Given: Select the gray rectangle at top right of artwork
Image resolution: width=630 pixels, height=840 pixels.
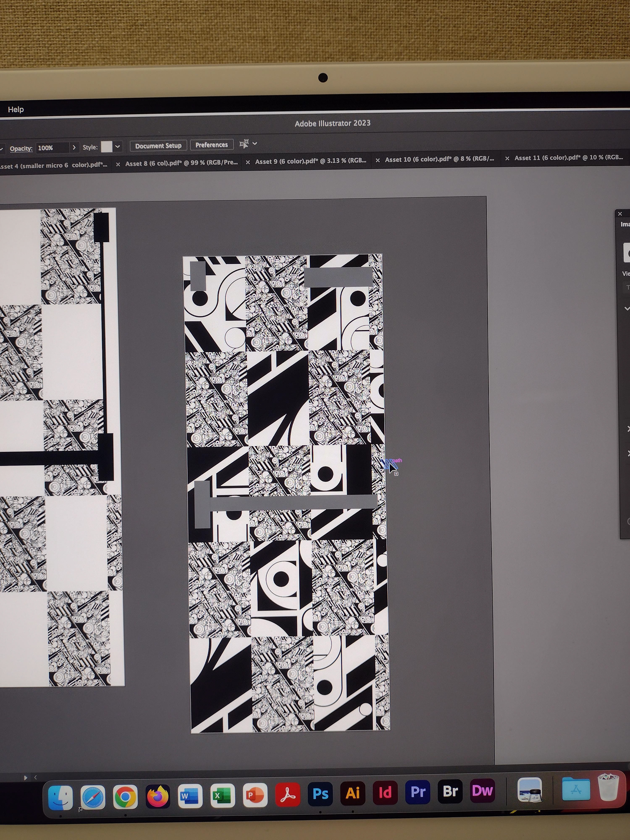Looking at the screenshot, I should [338, 277].
